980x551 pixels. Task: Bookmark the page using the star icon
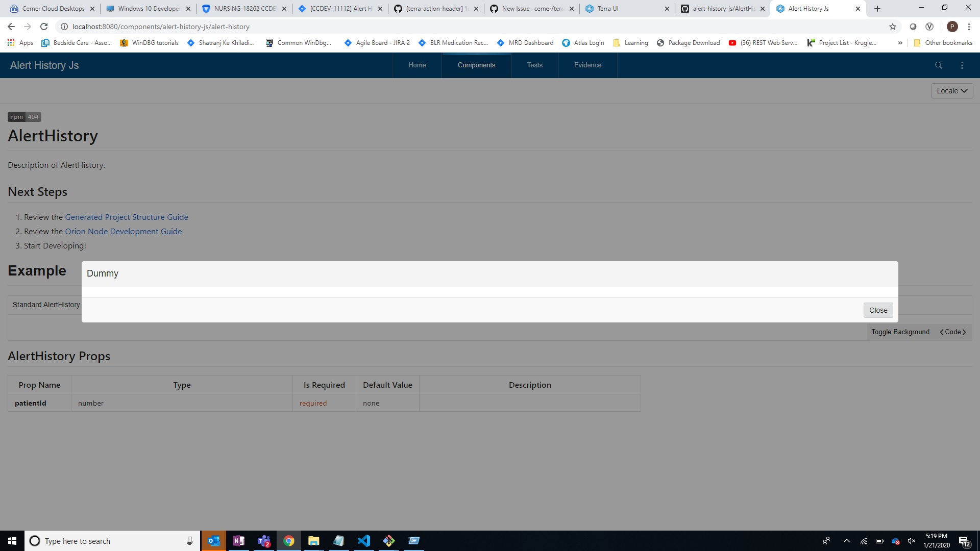coord(893,27)
